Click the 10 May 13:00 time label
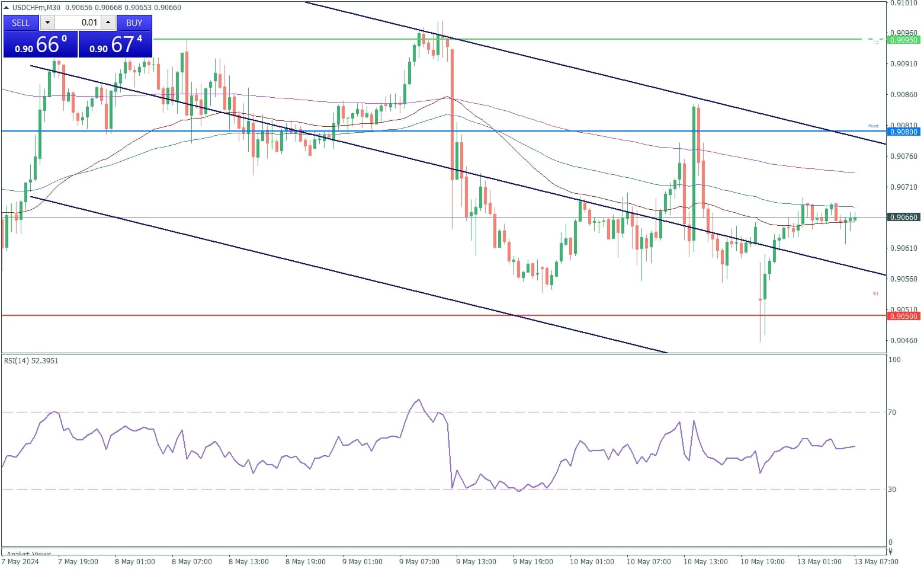Screen dimensions: 924x569 (705, 562)
